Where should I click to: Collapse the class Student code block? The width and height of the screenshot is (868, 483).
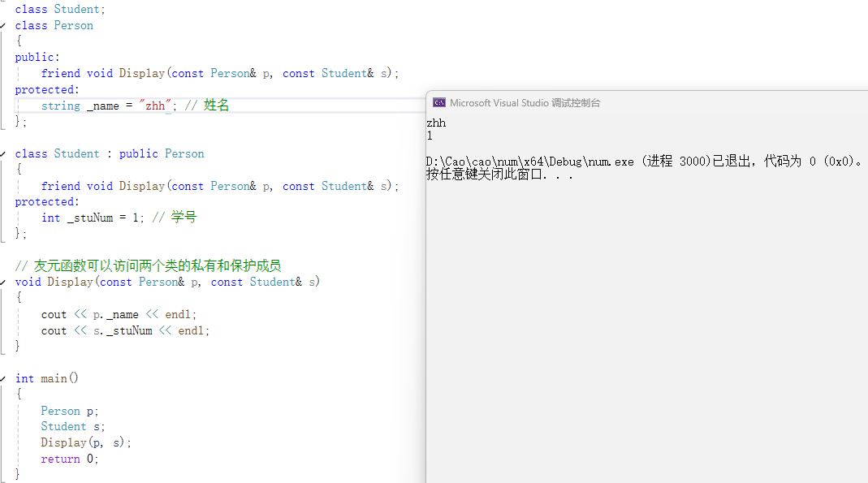2,153
